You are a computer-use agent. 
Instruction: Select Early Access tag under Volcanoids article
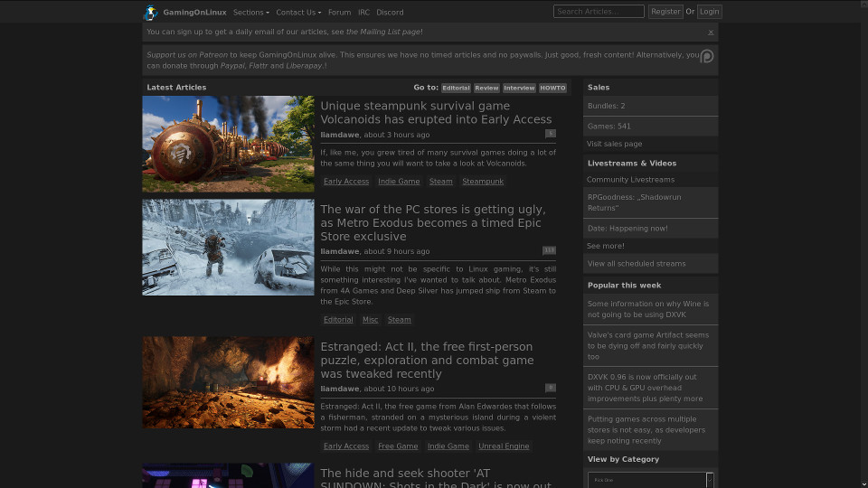[346, 182]
